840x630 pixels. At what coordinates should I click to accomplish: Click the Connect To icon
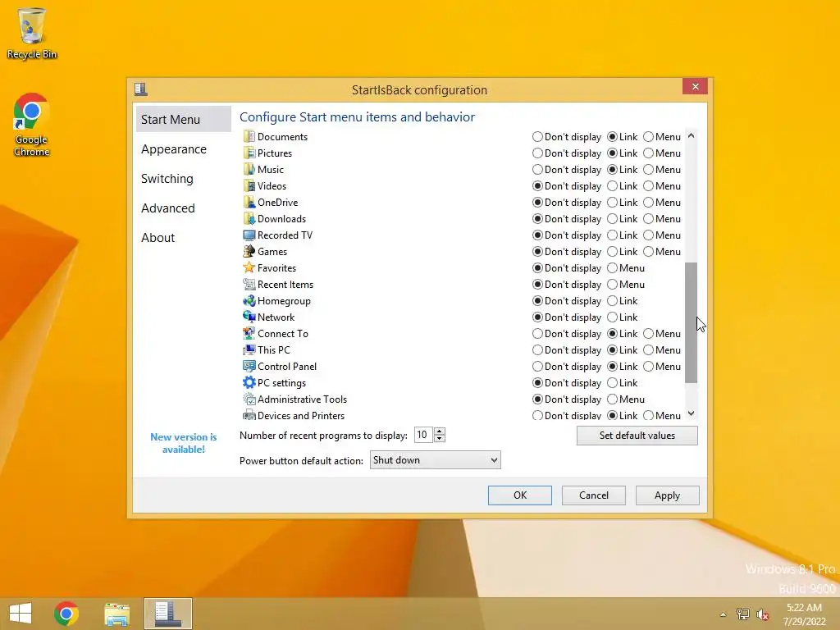coord(249,333)
